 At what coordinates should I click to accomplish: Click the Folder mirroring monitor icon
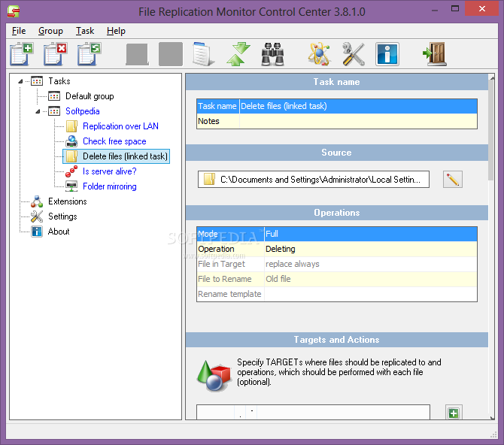point(71,186)
